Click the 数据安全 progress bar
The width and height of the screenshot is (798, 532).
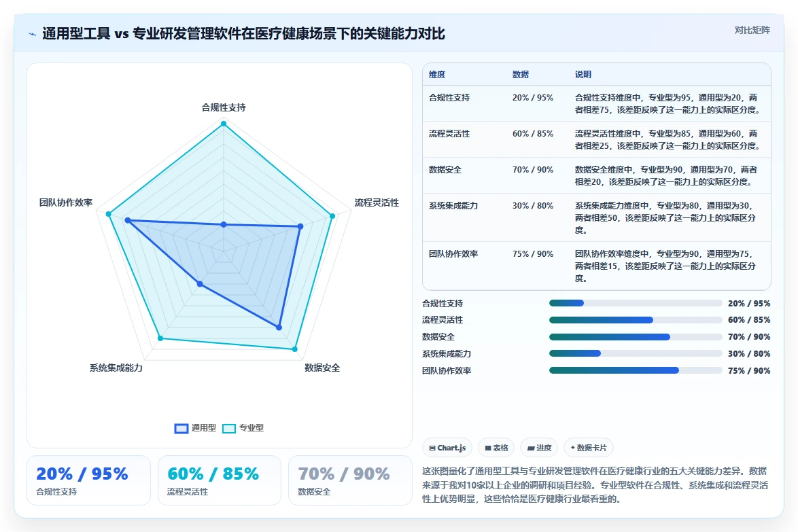point(636,337)
